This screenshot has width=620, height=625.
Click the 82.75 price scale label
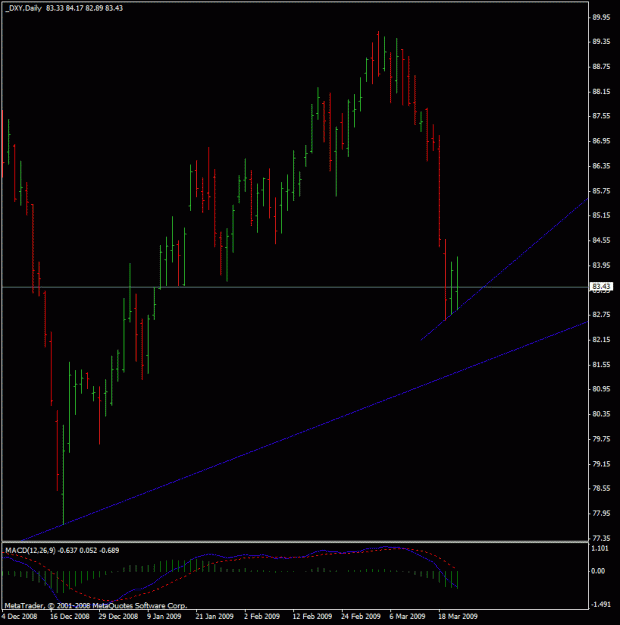tap(601, 314)
